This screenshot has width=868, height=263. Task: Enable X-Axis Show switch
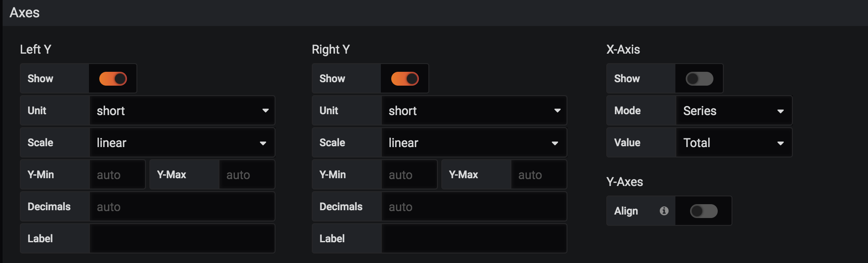coord(699,79)
